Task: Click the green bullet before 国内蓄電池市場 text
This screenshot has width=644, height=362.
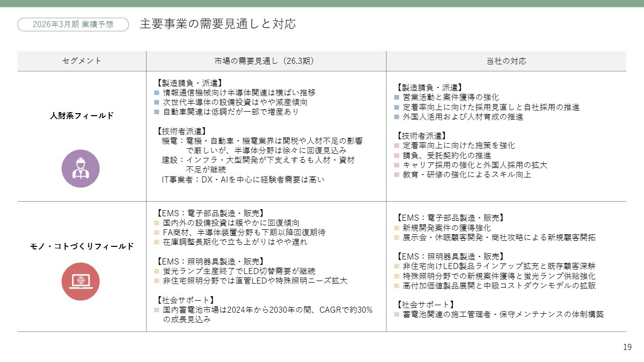Action: tap(156, 310)
